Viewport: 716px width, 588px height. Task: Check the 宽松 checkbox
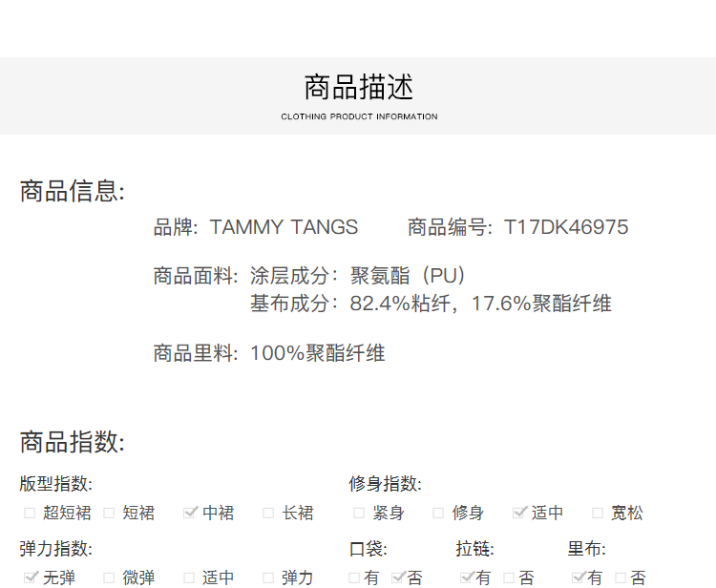coord(599,514)
